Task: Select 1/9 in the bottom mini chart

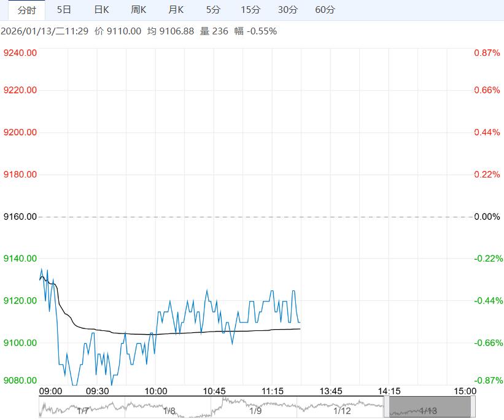Action: [255, 410]
